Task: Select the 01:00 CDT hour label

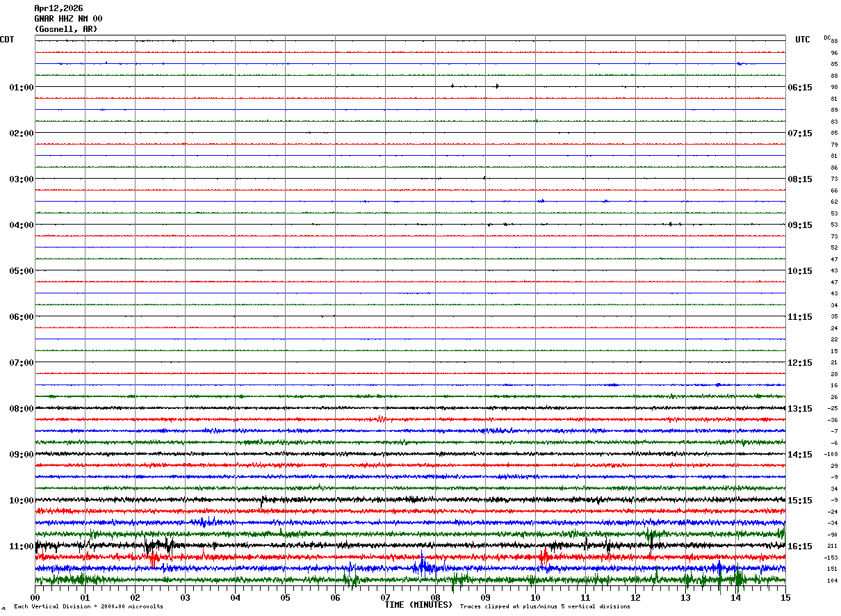Action: pyautogui.click(x=22, y=88)
